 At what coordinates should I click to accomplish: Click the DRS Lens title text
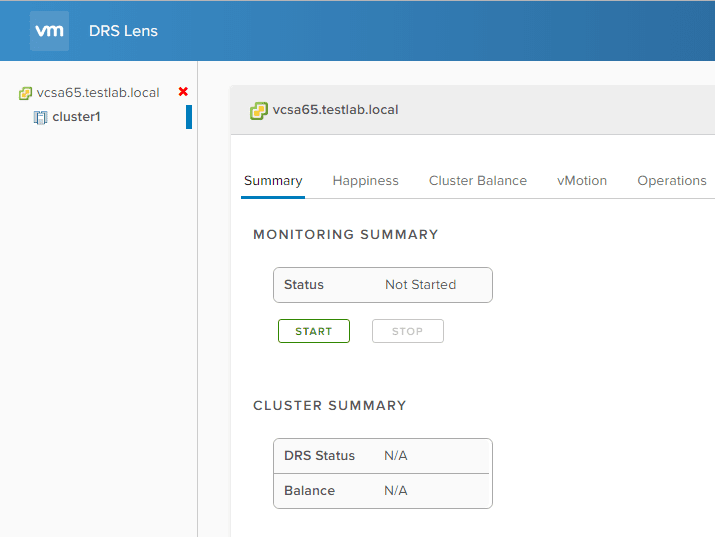[x=123, y=30]
